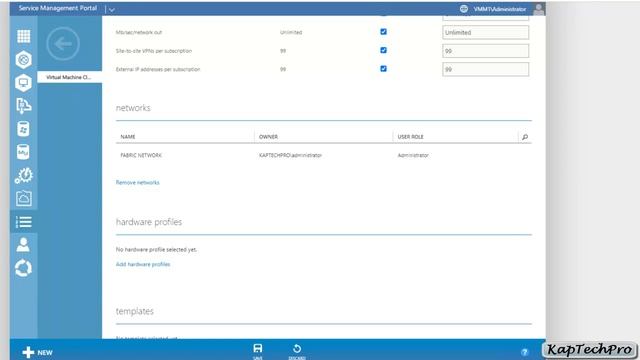
Task: Click the Save disk icon
Action: [258, 349]
